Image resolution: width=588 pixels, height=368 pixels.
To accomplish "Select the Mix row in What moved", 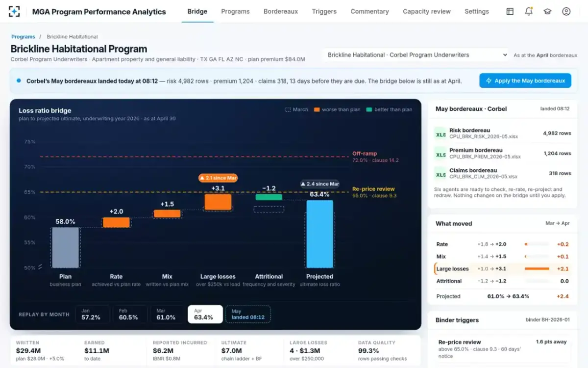I will coord(502,256).
